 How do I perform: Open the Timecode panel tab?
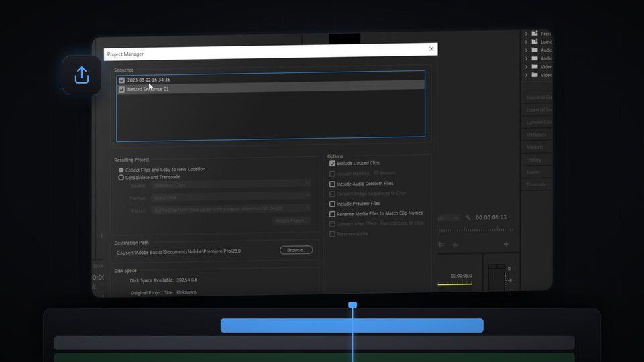pos(536,184)
